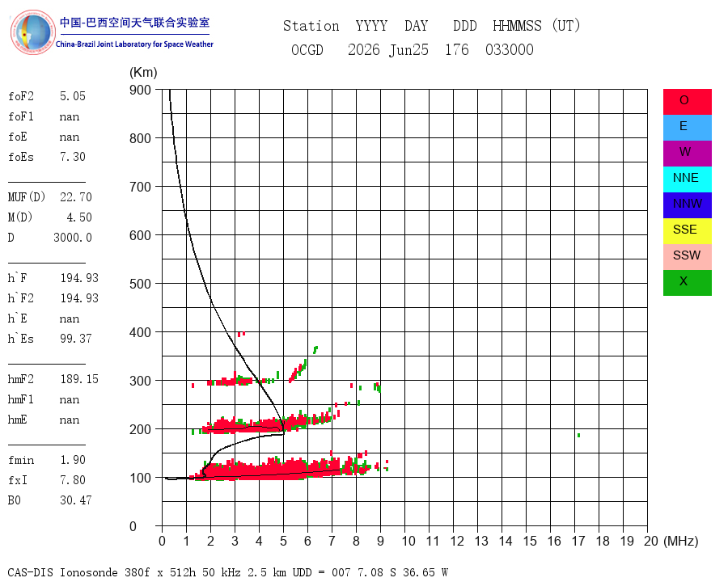
Task: Select the red O legend swatch
Action: point(687,102)
